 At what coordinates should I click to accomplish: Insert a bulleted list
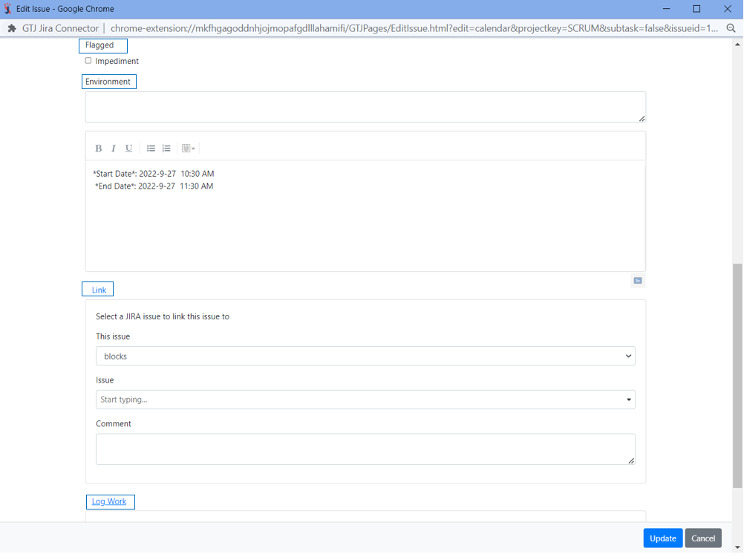pos(151,149)
